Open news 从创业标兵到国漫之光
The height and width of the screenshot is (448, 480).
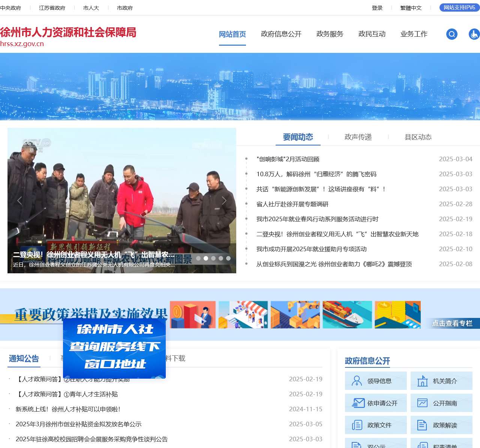pyautogui.click(x=334, y=264)
